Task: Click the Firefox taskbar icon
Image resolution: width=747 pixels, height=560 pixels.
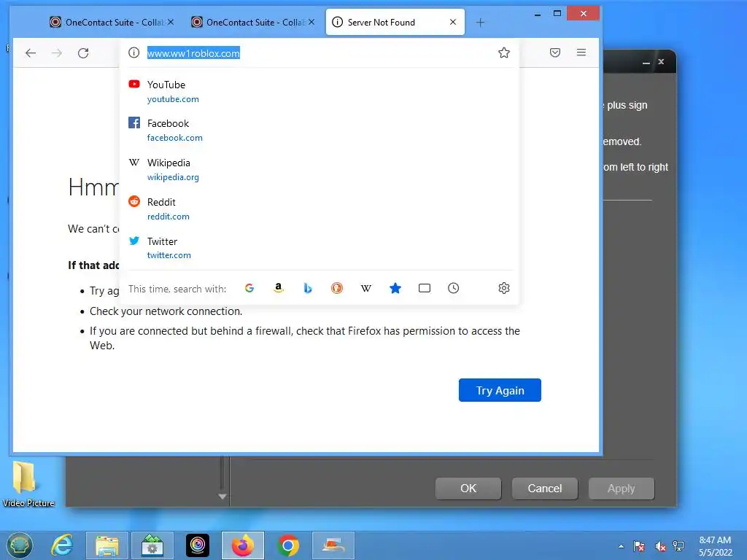Action: tap(242, 545)
